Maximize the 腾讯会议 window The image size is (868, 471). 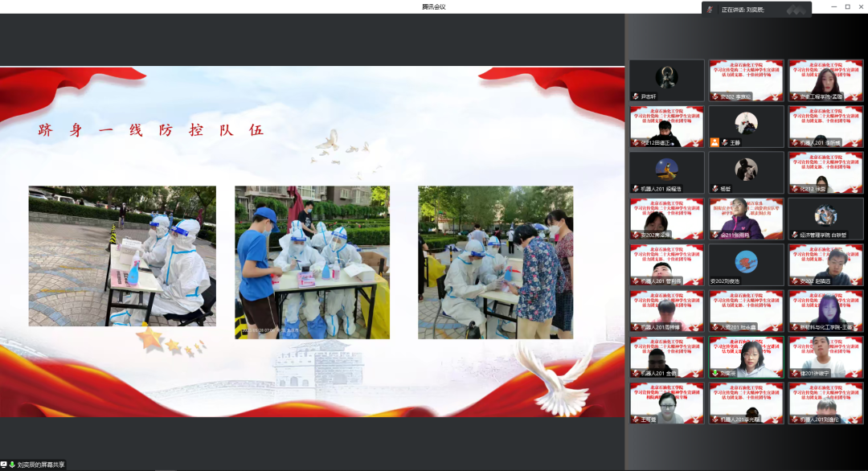click(x=847, y=6)
